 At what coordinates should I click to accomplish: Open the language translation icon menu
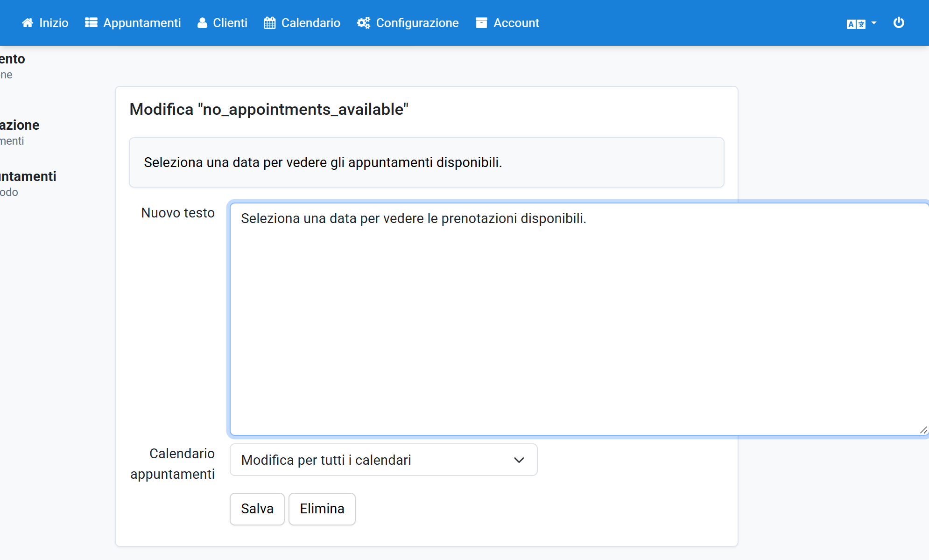(x=856, y=24)
